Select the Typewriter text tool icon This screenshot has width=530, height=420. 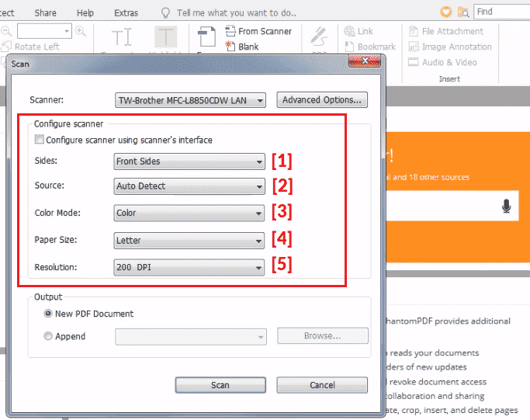click(x=121, y=37)
